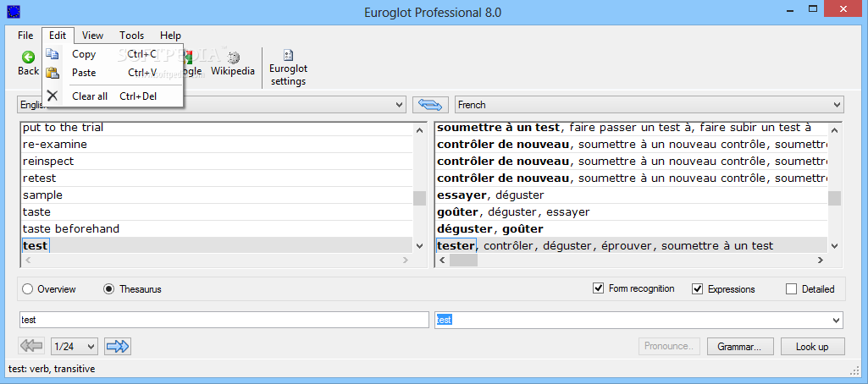Choose Copy from the Edit menu
This screenshot has width=868, height=384.
coord(113,54)
